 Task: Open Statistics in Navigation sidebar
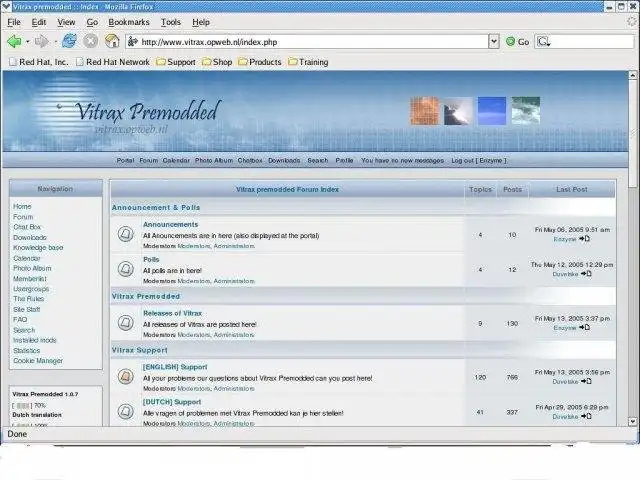(x=27, y=350)
